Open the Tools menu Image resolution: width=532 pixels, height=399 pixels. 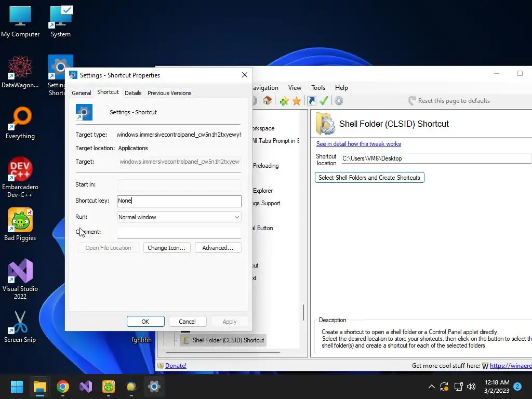[318, 87]
